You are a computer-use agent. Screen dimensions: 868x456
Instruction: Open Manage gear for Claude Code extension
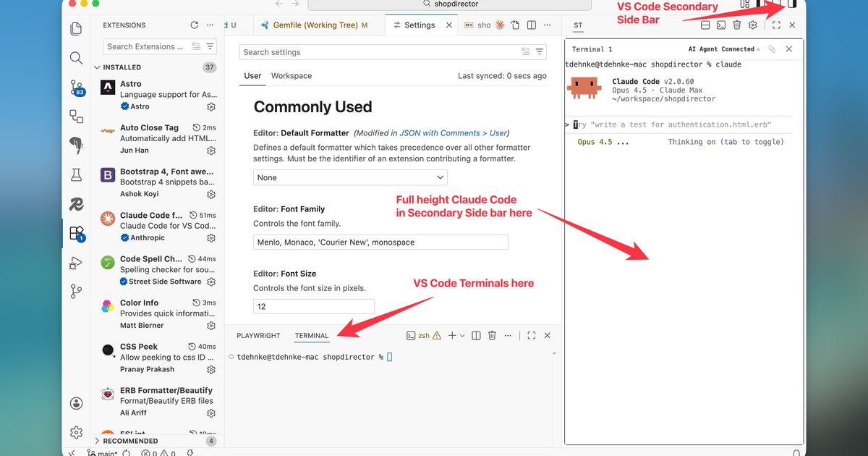[211, 238]
